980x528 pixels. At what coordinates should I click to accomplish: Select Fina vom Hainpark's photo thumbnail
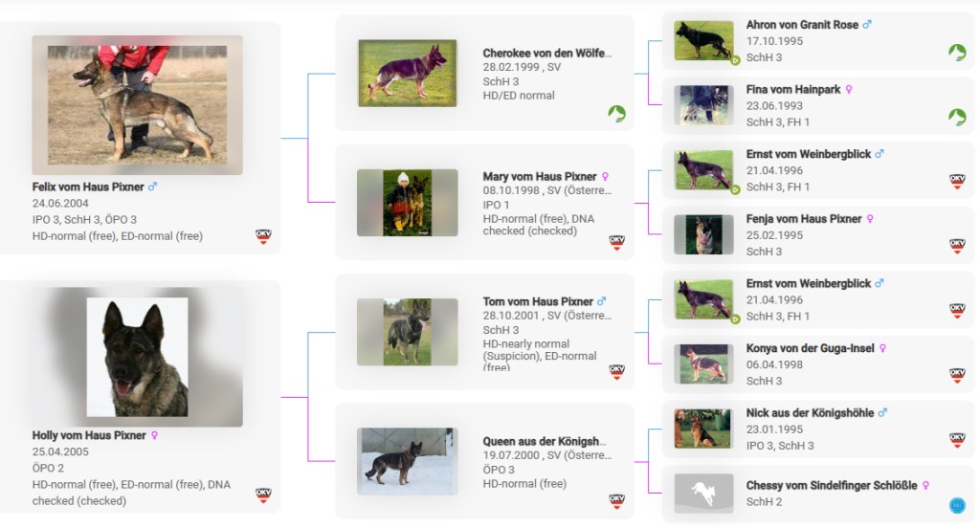tap(703, 105)
